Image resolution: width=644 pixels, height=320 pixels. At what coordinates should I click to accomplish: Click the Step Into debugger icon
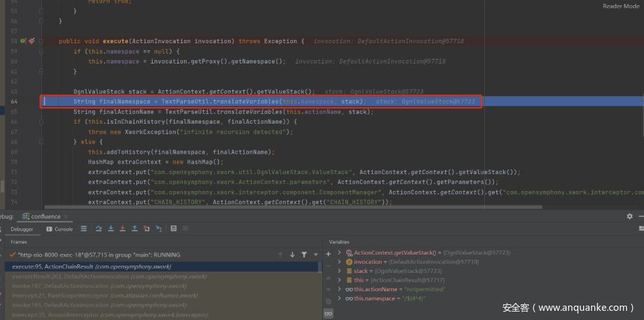110,228
